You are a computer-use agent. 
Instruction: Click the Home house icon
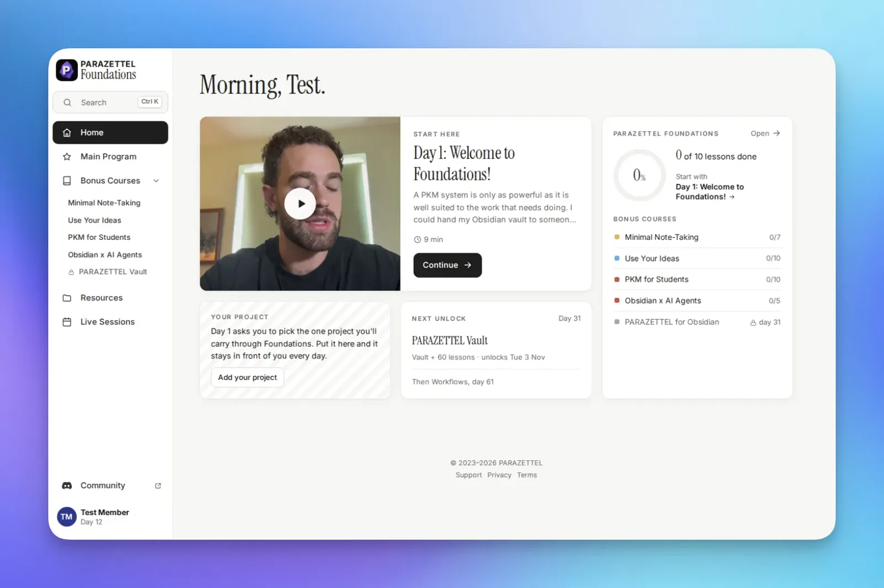pos(67,133)
